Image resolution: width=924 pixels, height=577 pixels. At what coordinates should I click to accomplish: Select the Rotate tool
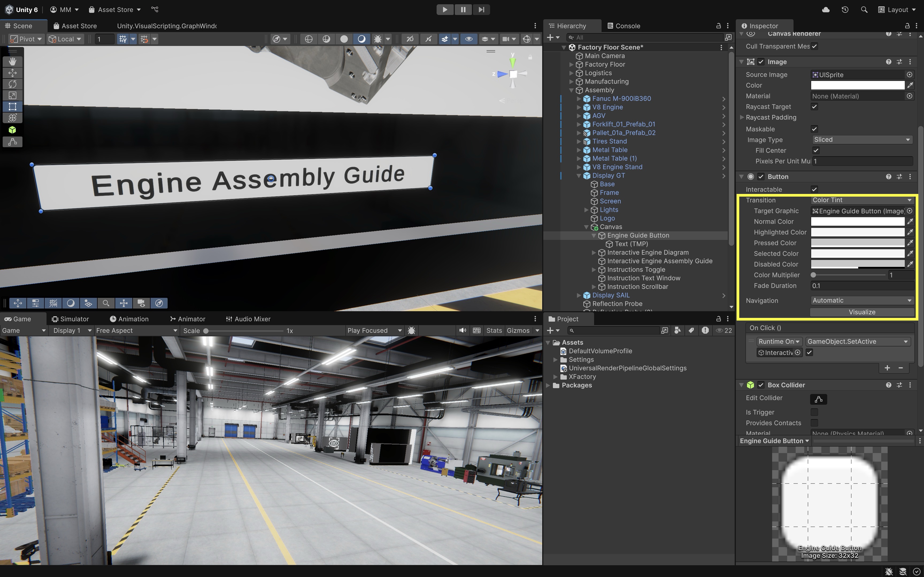pyautogui.click(x=12, y=84)
